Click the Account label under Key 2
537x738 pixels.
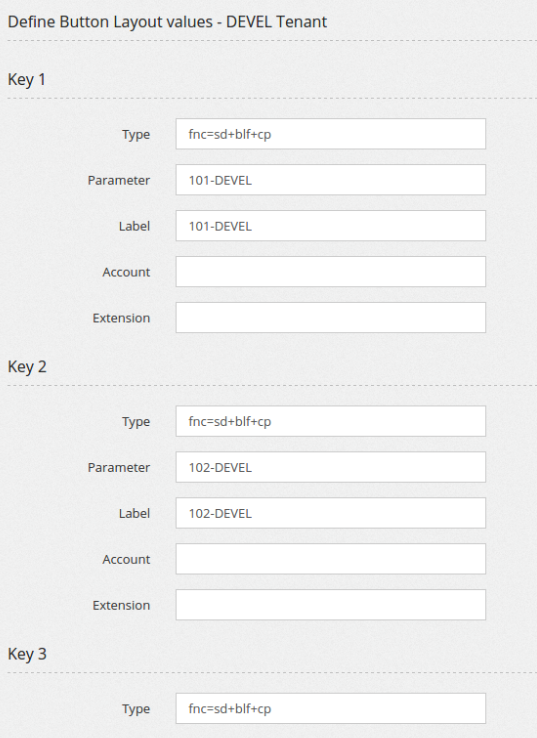tap(126, 559)
